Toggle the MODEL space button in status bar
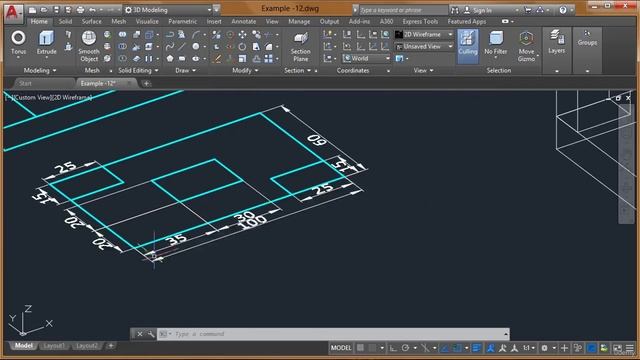The height and width of the screenshot is (360, 640). point(341,348)
